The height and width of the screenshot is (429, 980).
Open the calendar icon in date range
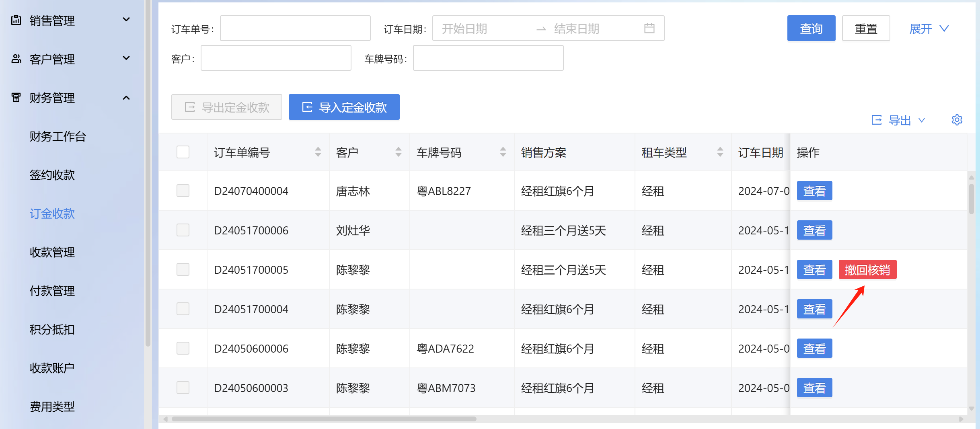click(649, 28)
